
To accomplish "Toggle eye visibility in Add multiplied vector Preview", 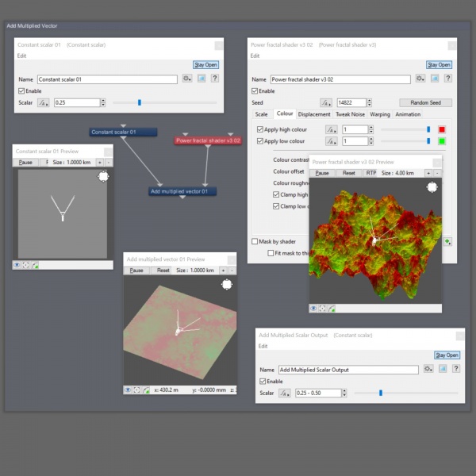I will (128, 390).
